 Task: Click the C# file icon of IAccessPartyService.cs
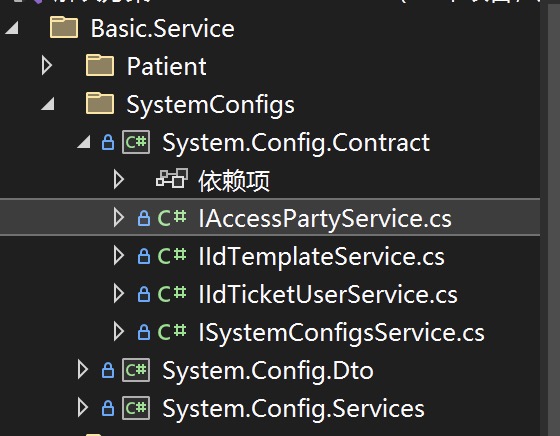pyautogui.click(x=172, y=218)
